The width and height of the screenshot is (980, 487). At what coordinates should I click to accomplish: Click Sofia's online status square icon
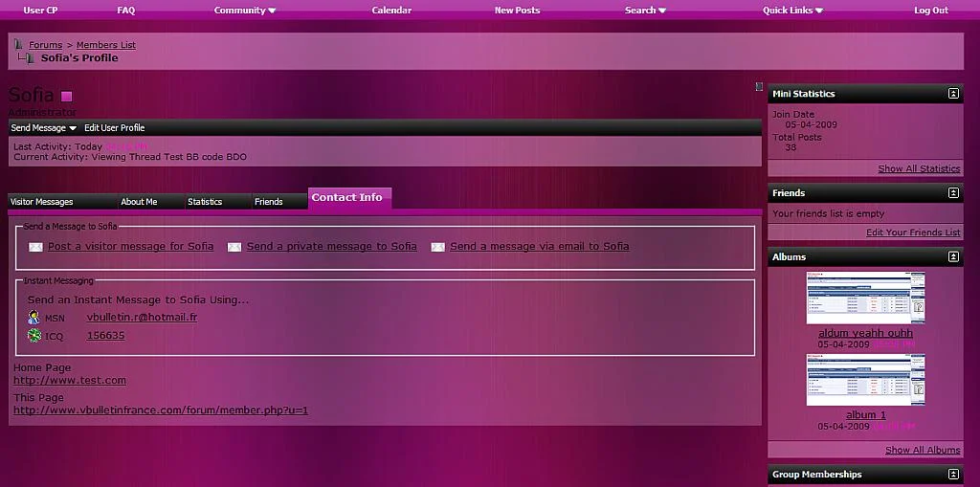(67, 96)
